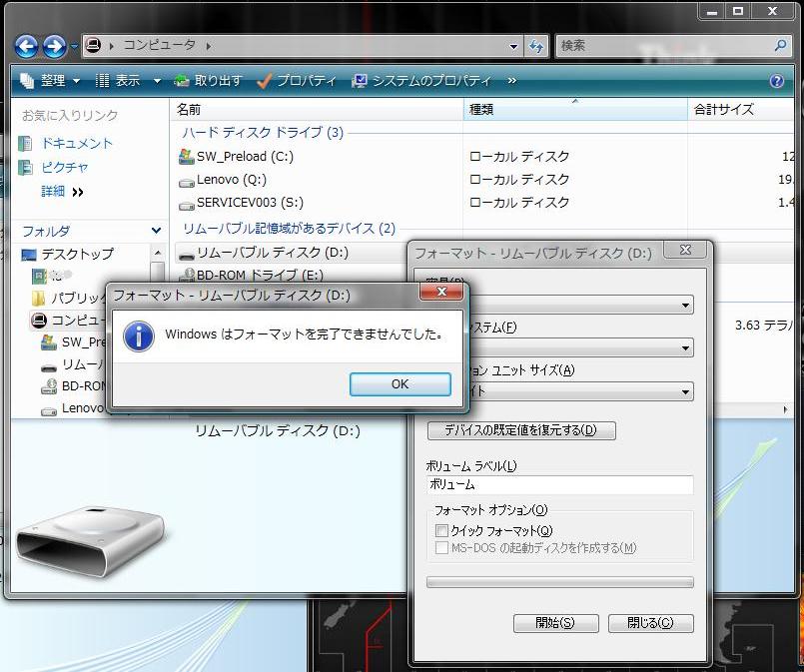The height and width of the screenshot is (672, 804).
Task: Click the コンピュータ icon in the folder tree
Action: point(39,321)
